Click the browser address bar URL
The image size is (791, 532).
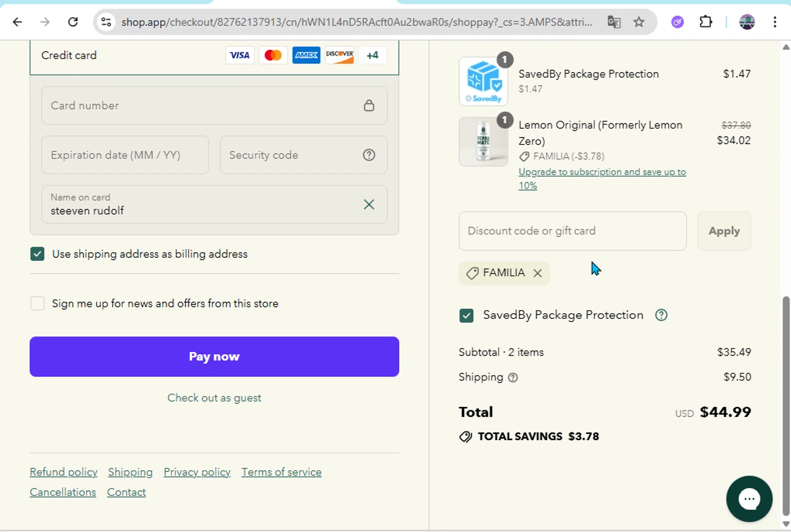[356, 22]
